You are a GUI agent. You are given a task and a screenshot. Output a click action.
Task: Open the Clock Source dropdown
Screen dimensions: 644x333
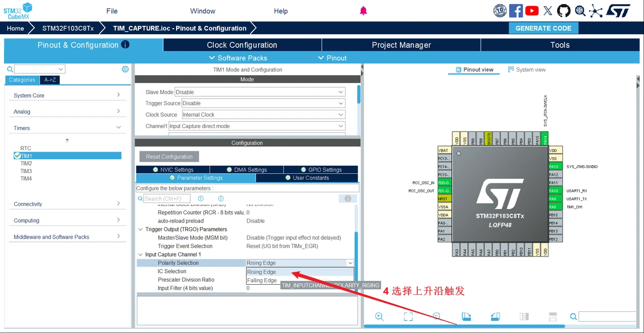pos(263,114)
